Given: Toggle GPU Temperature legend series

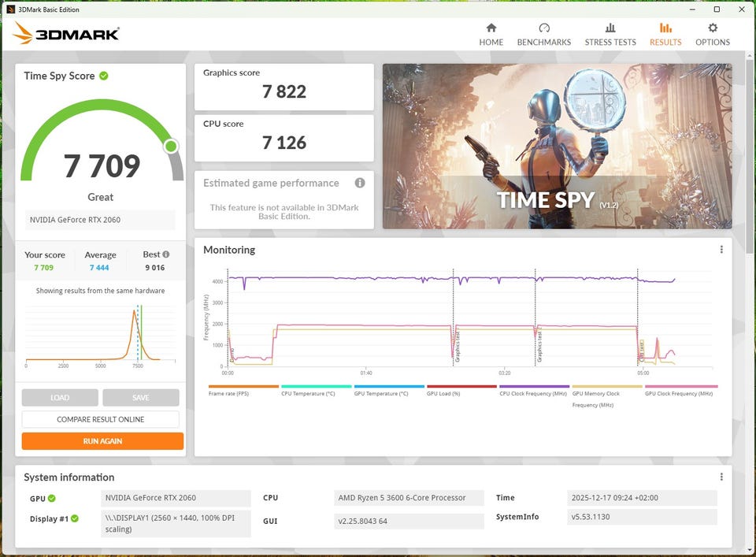Looking at the screenshot, I should point(389,391).
